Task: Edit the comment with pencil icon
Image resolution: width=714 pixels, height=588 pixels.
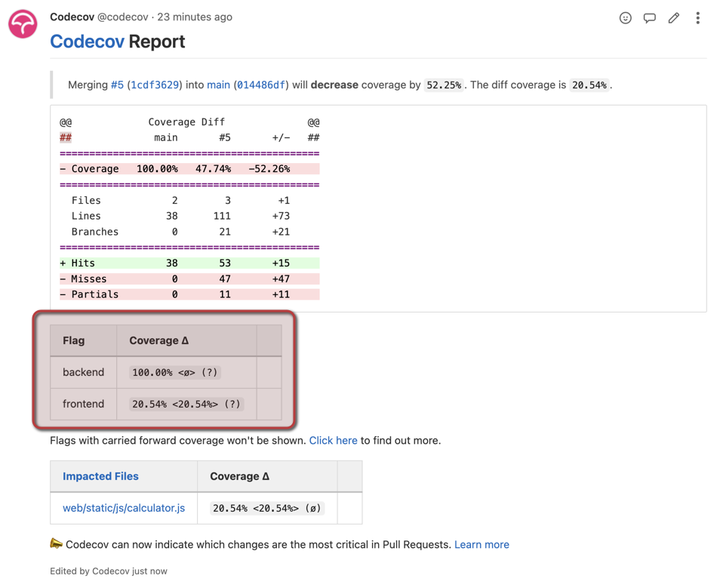Action: [673, 18]
